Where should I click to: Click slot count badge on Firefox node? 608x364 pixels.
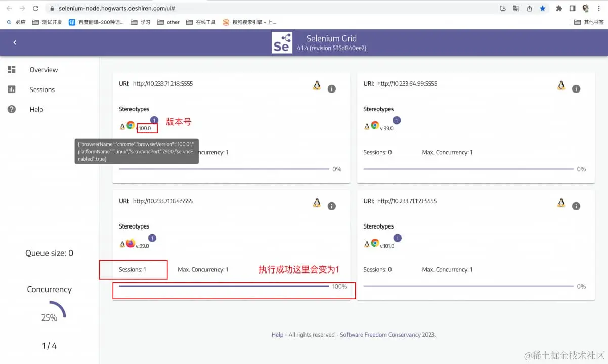click(x=152, y=238)
